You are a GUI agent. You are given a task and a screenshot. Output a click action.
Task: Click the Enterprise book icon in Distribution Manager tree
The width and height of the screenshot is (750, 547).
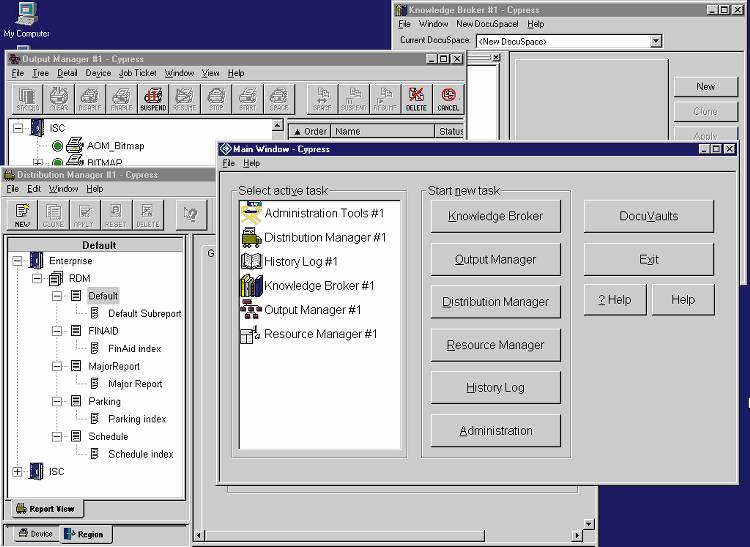36,261
